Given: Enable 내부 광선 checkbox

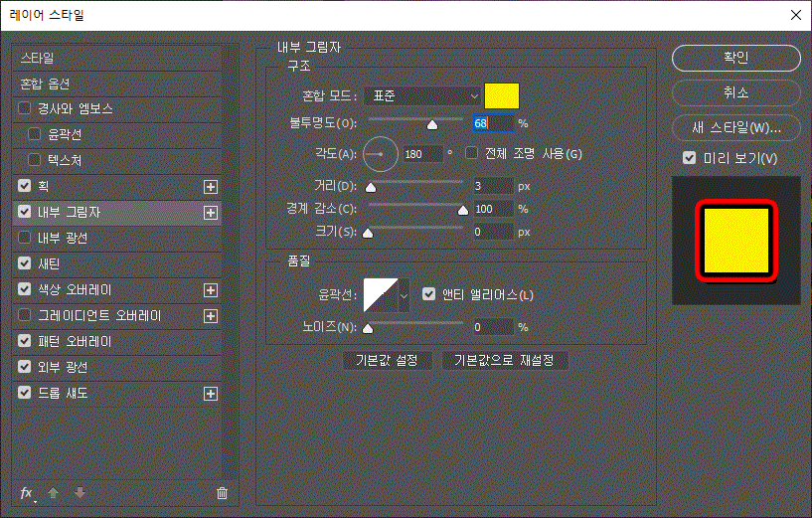Looking at the screenshot, I should 24,238.
